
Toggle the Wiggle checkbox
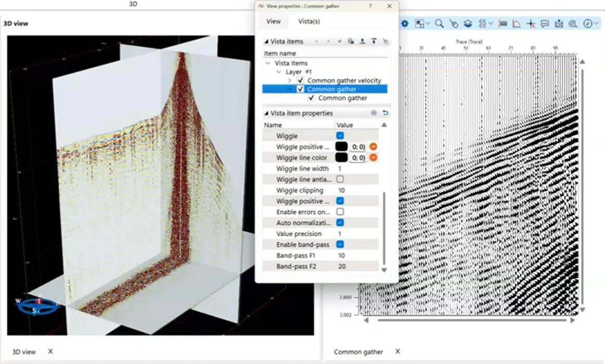coord(340,136)
